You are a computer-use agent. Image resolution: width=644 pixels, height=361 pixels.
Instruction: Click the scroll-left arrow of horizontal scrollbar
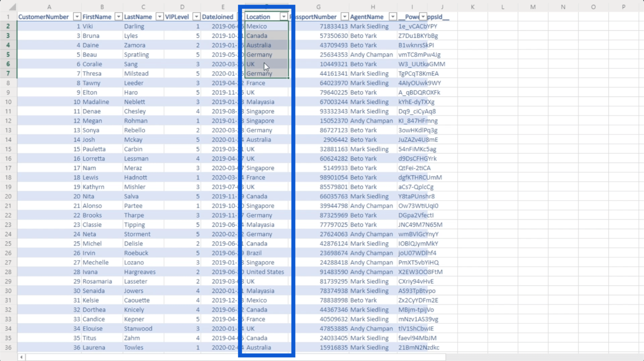coord(21,357)
